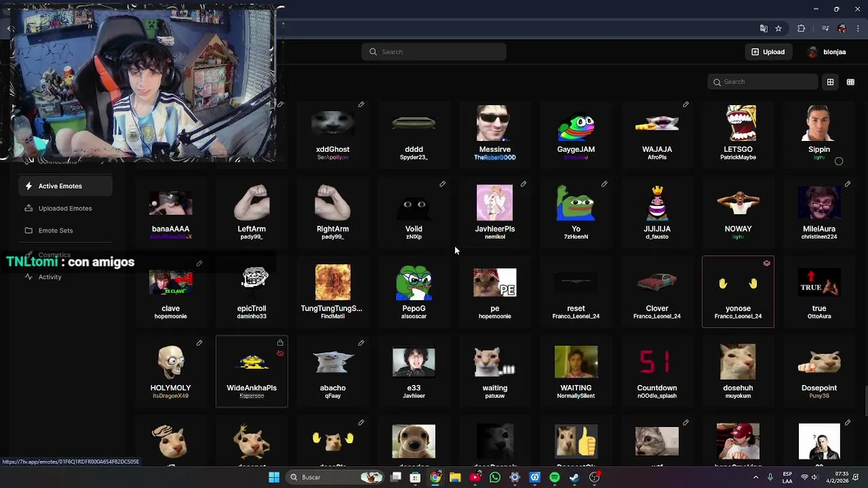
Task: Open Chrome media controls icon
Action: [825, 28]
